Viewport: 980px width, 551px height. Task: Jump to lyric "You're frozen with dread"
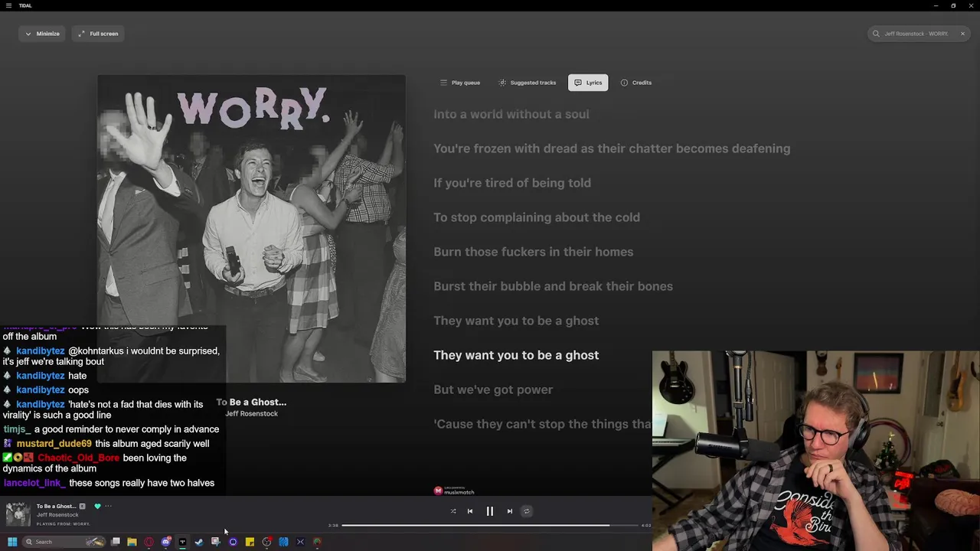[x=612, y=148]
